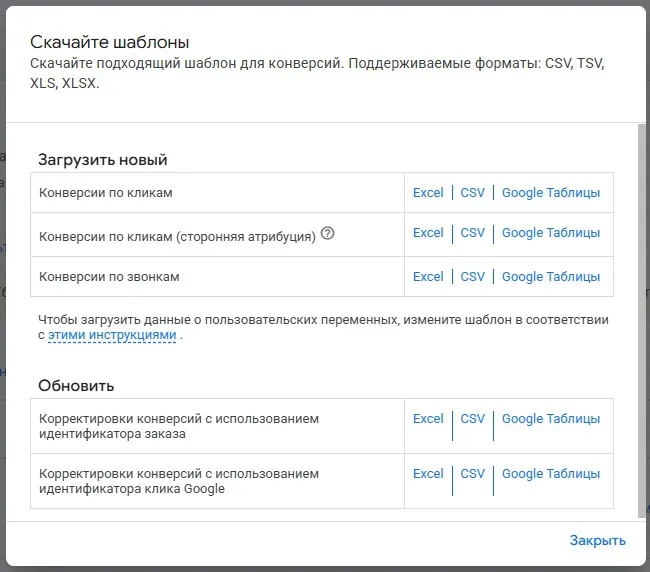Screen dimensions: 650x572
Task: Click Корректировки конверсий идентификатора клика Google label
Action: (179, 481)
